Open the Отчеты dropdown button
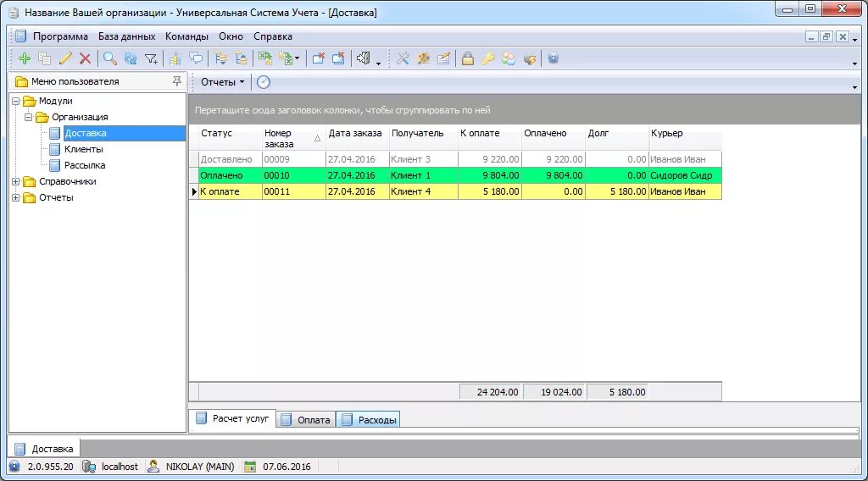This screenshot has height=481, width=868. [222, 82]
